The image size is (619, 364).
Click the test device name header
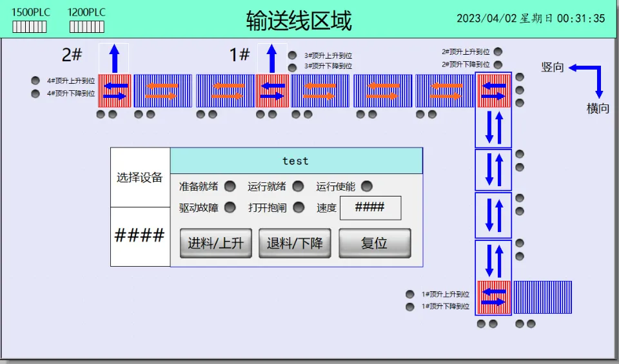tap(297, 161)
